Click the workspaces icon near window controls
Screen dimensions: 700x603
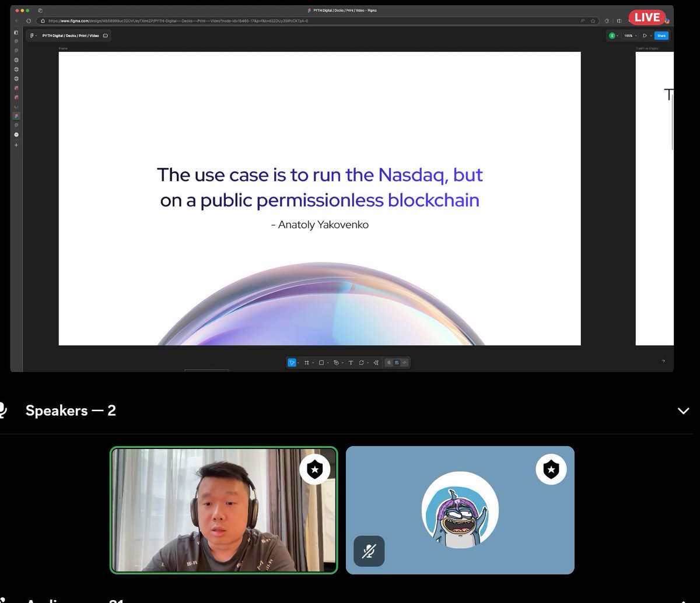pos(40,10)
